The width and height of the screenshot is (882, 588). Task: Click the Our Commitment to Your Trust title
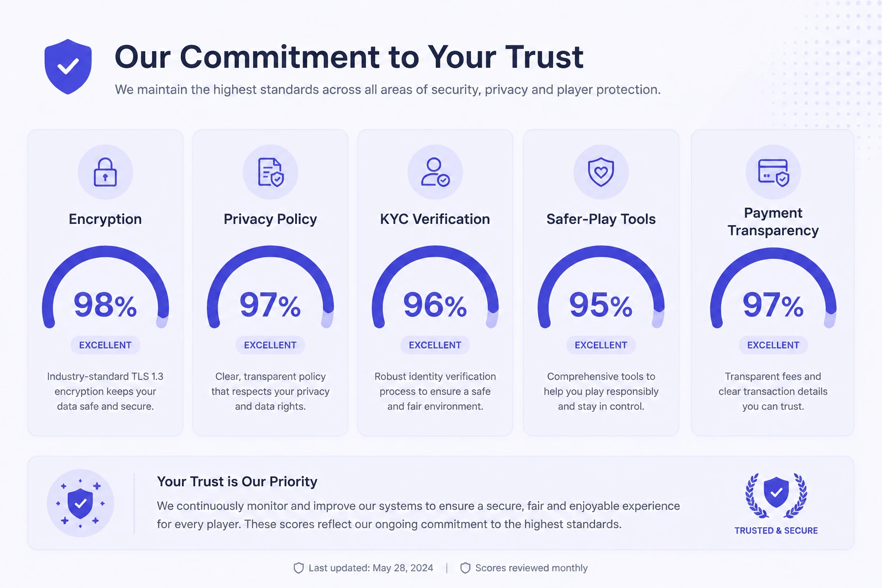point(349,57)
